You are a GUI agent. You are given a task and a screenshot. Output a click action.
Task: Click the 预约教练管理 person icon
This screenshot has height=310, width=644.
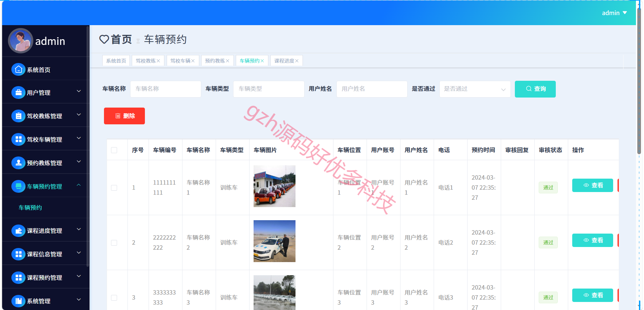click(18, 163)
